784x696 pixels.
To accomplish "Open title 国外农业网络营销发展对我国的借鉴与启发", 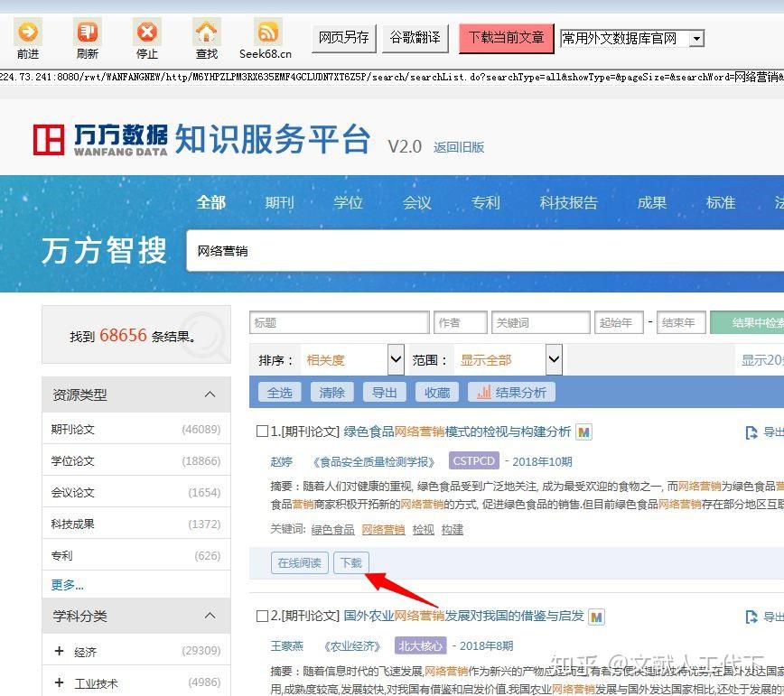I will point(463,616).
